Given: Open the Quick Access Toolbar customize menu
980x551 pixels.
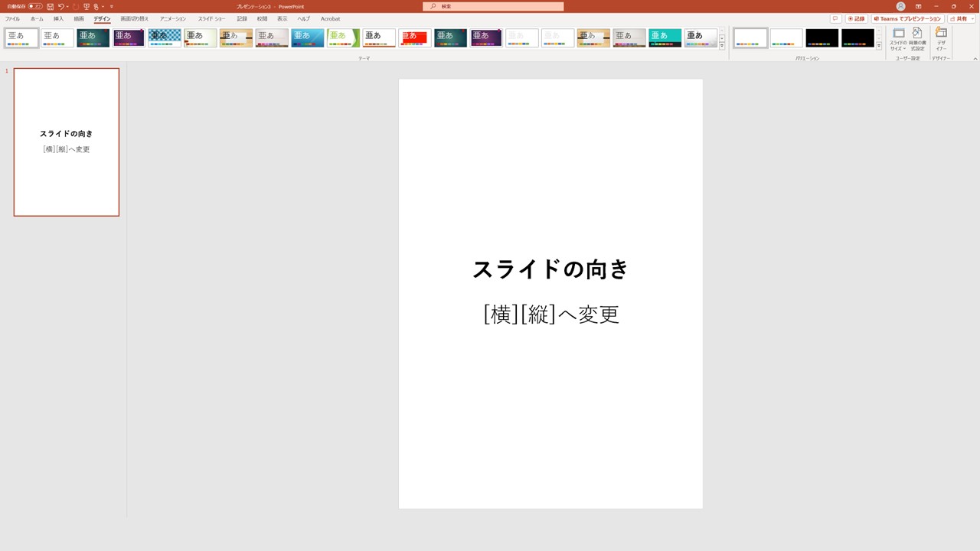Looking at the screenshot, I should (111, 6).
